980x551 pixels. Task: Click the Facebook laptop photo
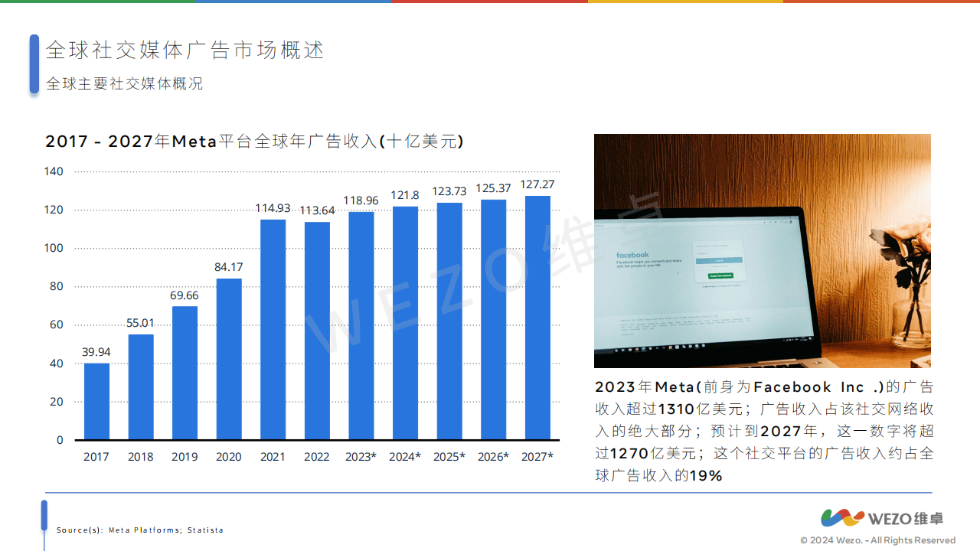(x=763, y=251)
